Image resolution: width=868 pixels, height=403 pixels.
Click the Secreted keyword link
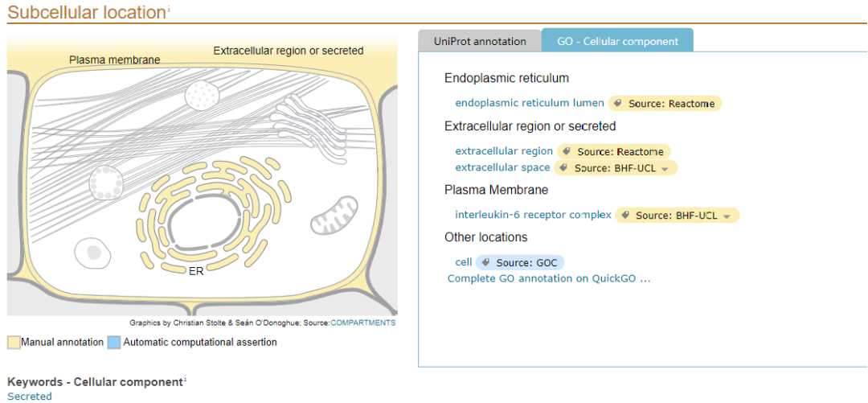[30, 396]
